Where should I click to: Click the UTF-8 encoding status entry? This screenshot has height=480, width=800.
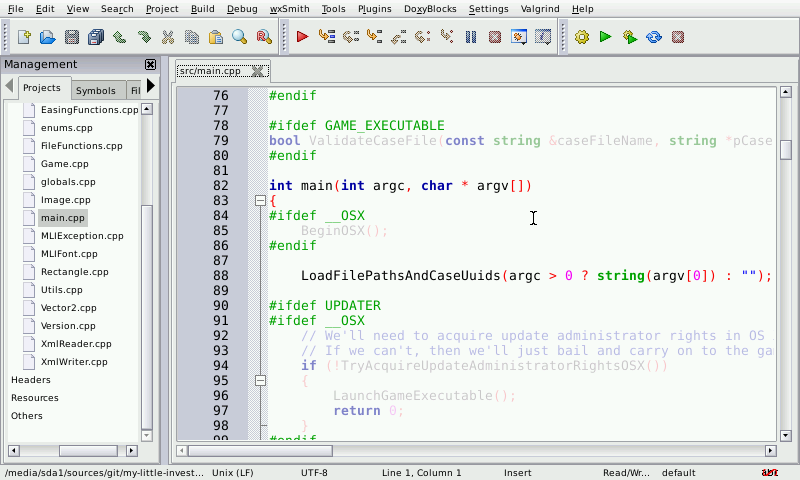314,473
